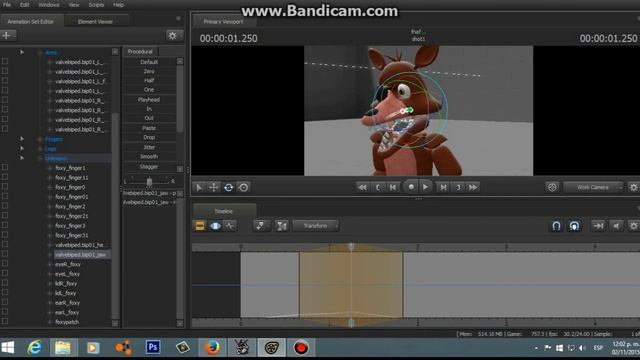Switch to the Element Viewer tab
Viewport: 640px width, 360px height.
click(95, 22)
